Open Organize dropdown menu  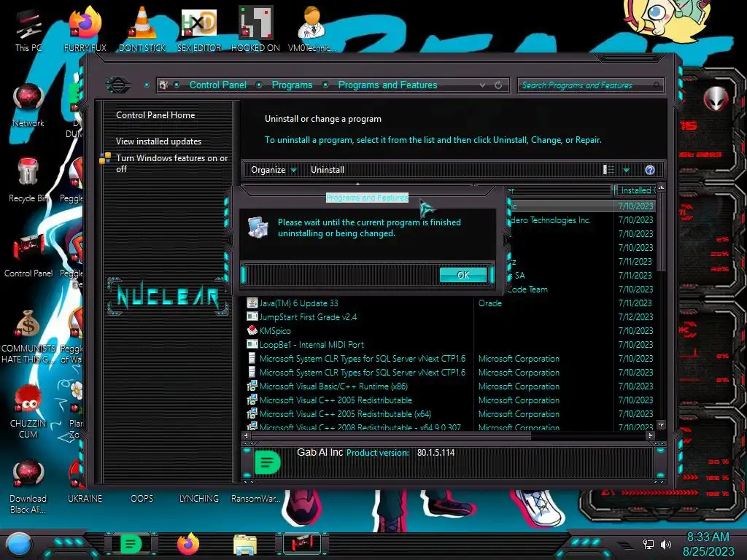point(274,170)
